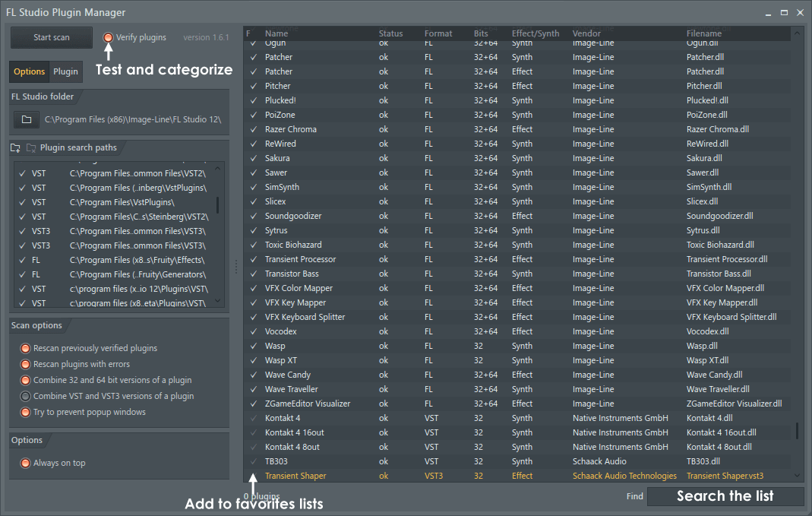Toggle the favorite checkmark for Kontakt 4

point(254,418)
